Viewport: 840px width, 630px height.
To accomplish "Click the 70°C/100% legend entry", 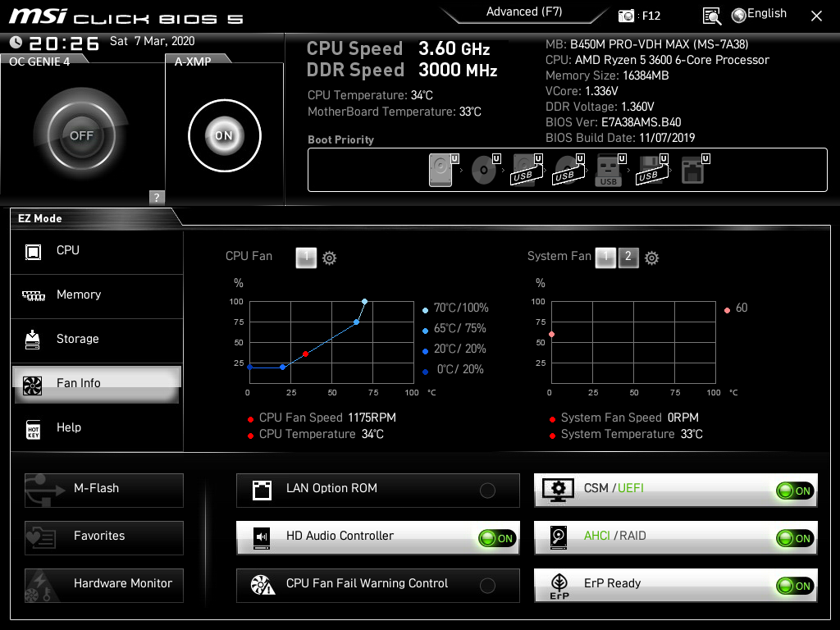I will pos(455,308).
